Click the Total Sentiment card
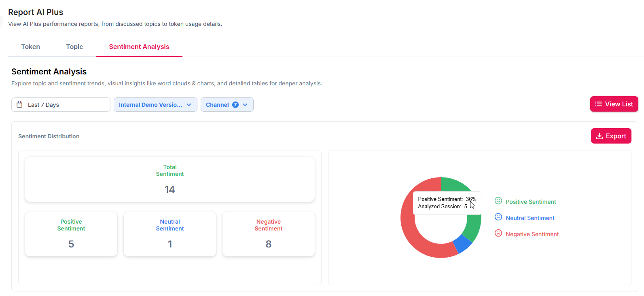 pos(170,179)
